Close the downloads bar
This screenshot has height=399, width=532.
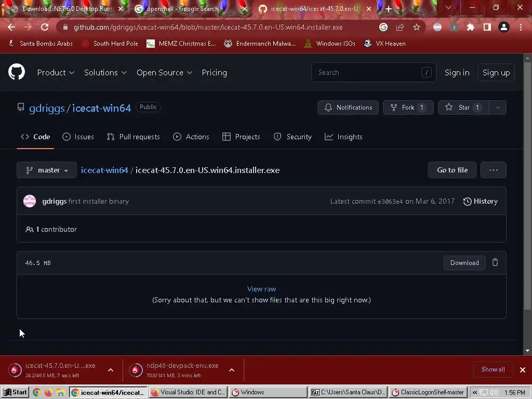523,370
